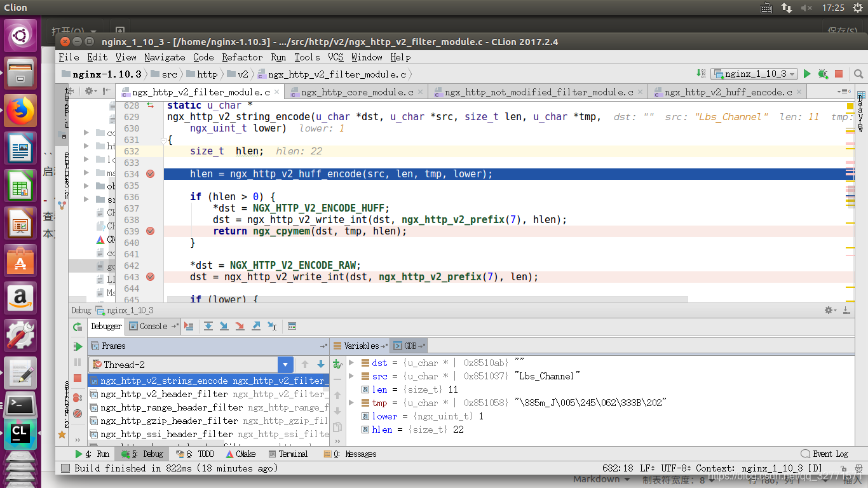Open Navigate menu

click(x=165, y=57)
